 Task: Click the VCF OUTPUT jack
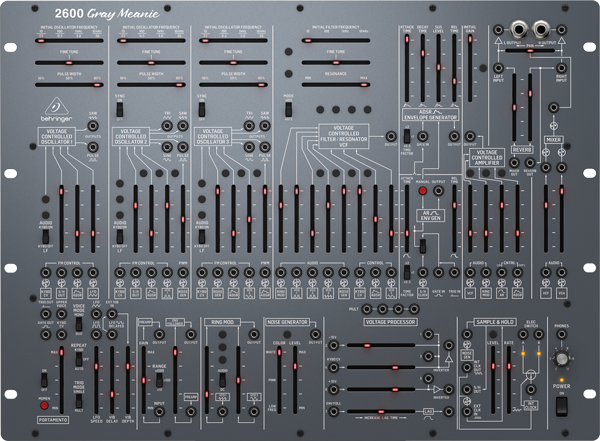[x=391, y=136]
